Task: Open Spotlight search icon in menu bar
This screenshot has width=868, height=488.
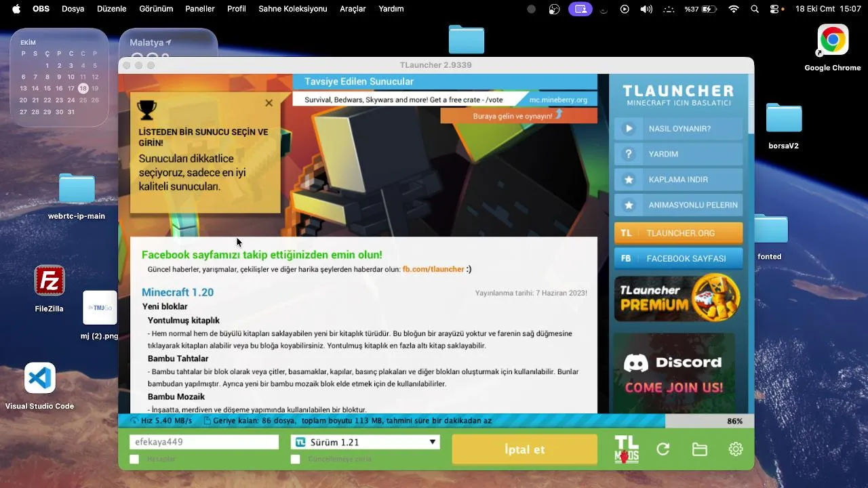Action: click(x=755, y=9)
